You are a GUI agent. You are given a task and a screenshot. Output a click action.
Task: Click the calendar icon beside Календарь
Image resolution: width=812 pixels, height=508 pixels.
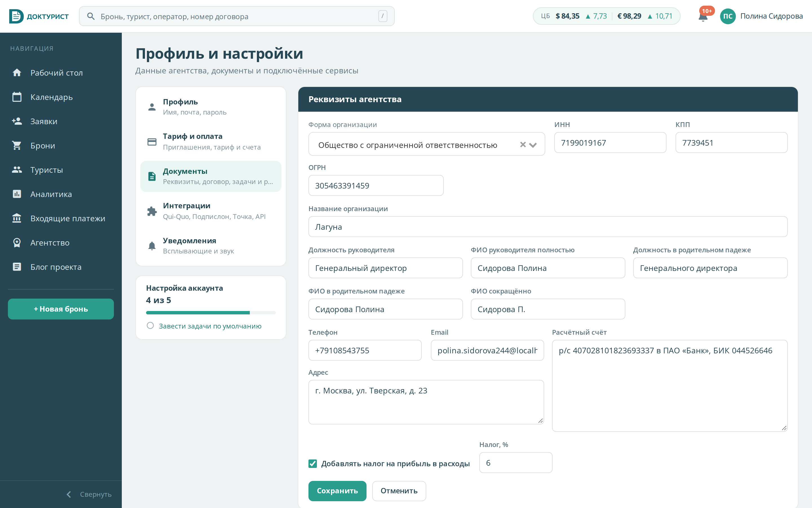click(17, 97)
